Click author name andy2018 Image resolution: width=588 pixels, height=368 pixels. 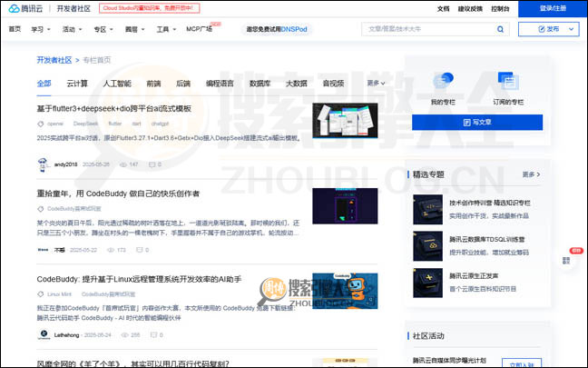pyautogui.click(x=65, y=164)
